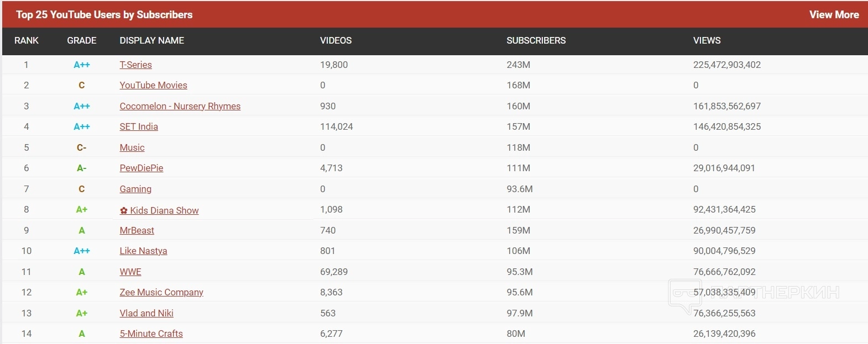
Task: Select the views value 92,431,364,425
Action: tap(724, 209)
